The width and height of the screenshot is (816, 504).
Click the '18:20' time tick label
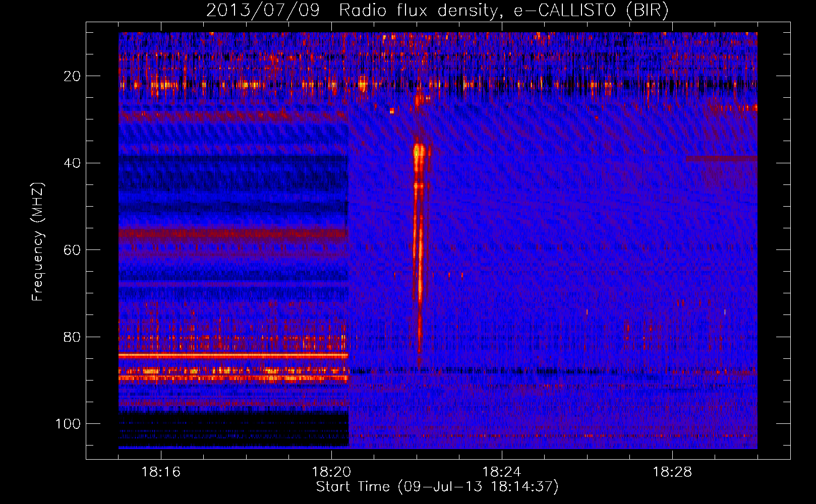331,472
